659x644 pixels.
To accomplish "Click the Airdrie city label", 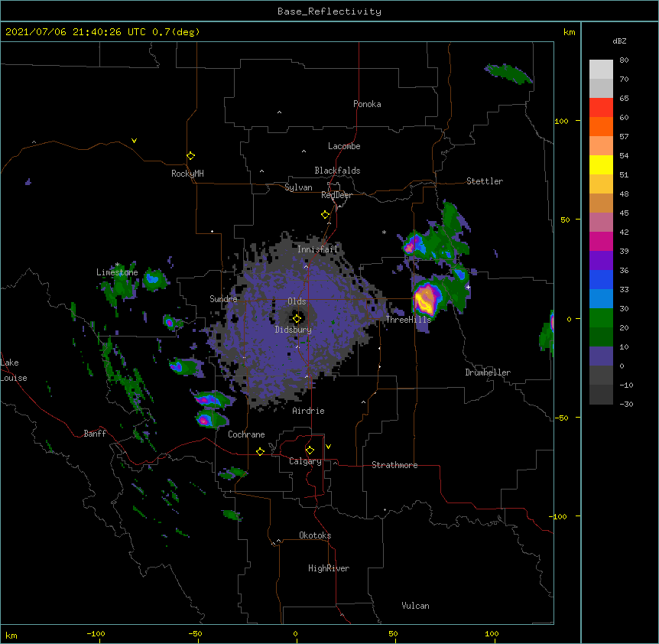I will (x=309, y=411).
